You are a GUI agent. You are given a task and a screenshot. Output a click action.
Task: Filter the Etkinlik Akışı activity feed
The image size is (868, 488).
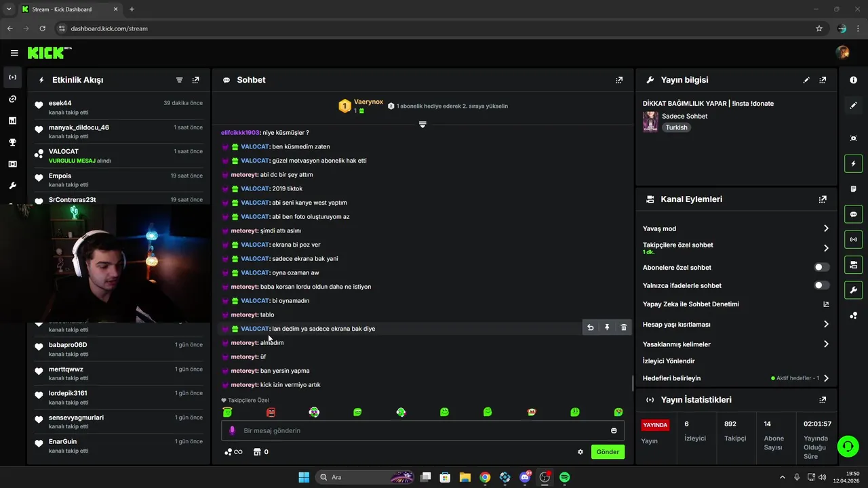(180, 80)
